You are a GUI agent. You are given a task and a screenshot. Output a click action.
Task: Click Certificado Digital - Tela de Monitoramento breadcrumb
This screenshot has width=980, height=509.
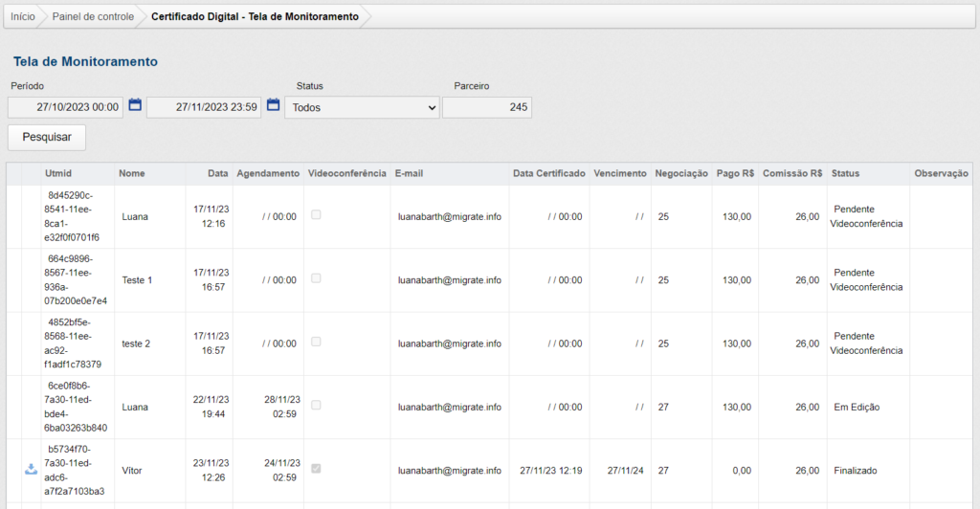pyautogui.click(x=255, y=16)
